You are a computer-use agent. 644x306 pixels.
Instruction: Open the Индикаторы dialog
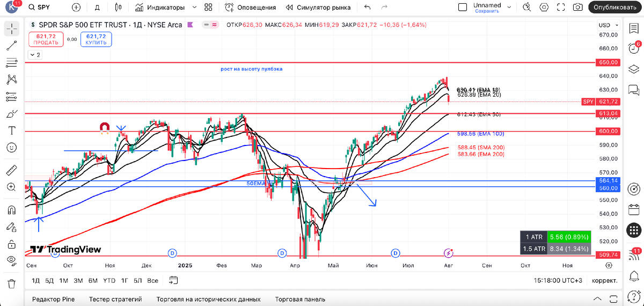point(159,8)
